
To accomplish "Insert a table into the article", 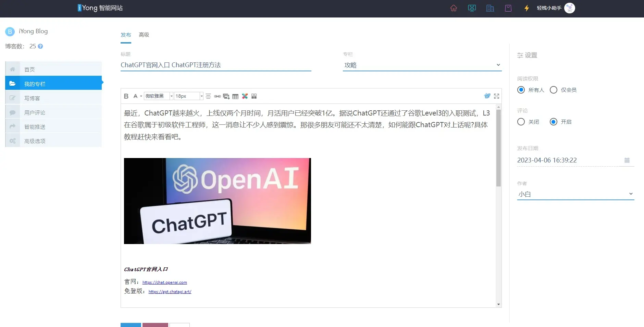I will point(235,96).
